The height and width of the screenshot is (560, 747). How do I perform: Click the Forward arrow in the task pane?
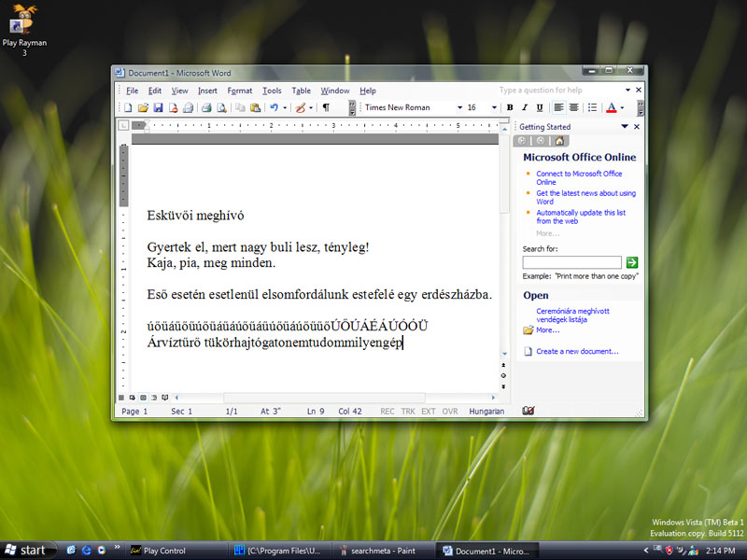pyautogui.click(x=541, y=141)
